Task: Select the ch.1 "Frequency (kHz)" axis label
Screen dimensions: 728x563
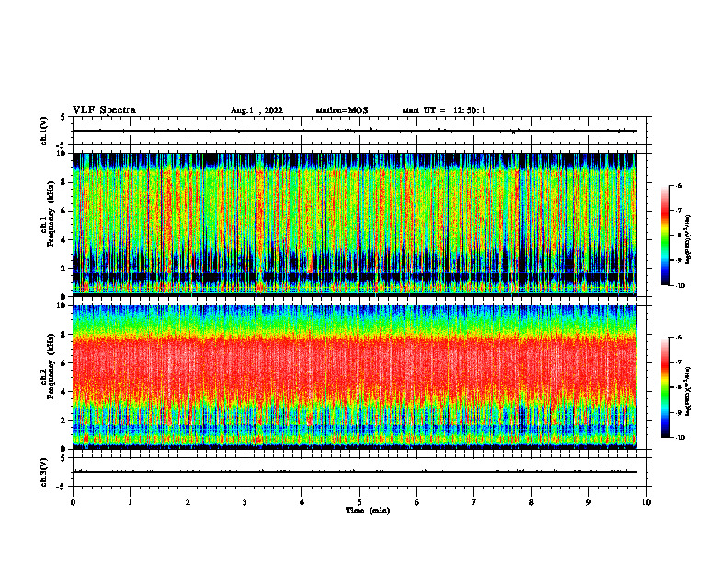Action: [51, 214]
